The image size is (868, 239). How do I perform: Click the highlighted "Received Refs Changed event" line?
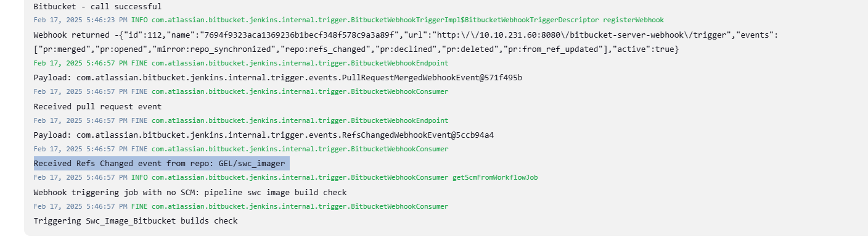tap(161, 164)
